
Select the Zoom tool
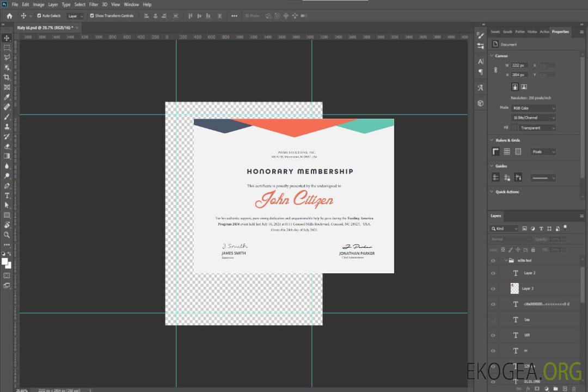(x=7, y=235)
